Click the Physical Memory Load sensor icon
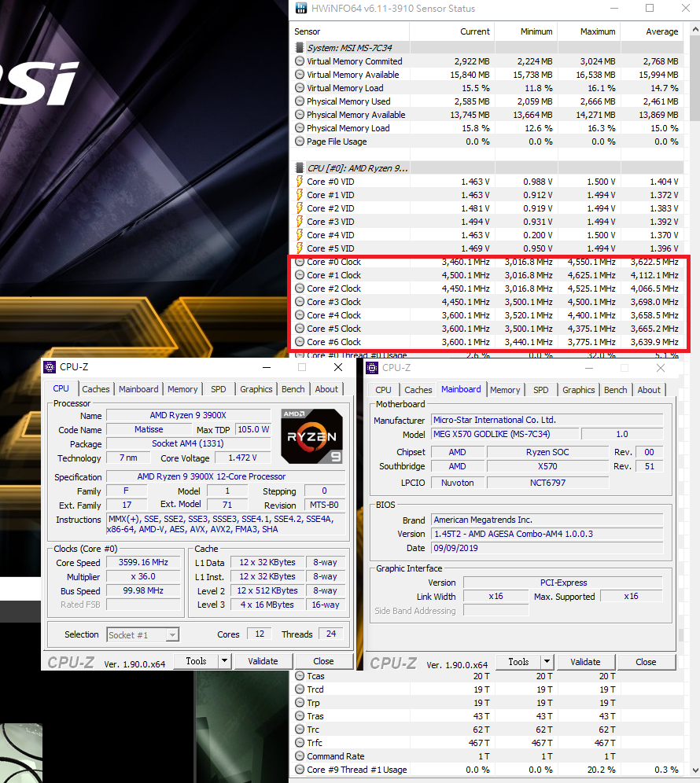Screen dimensions: 700x783 tap(300, 128)
